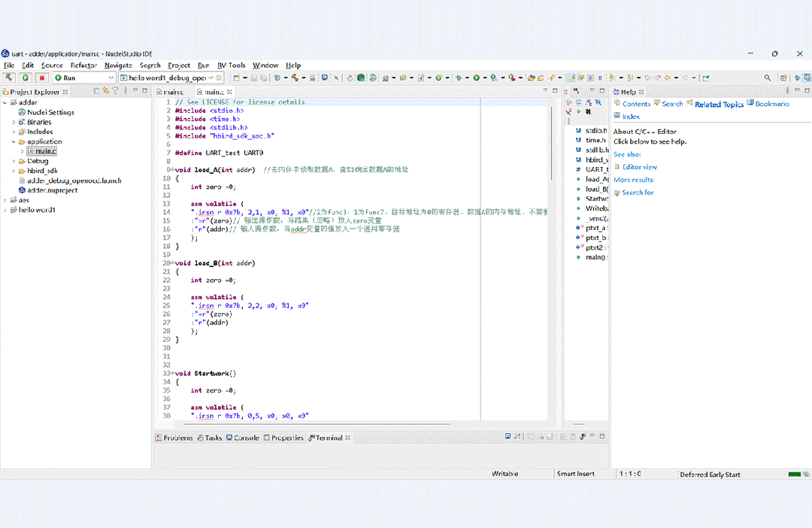Click the Editor view help link
The height and width of the screenshot is (528, 812).
(x=639, y=167)
